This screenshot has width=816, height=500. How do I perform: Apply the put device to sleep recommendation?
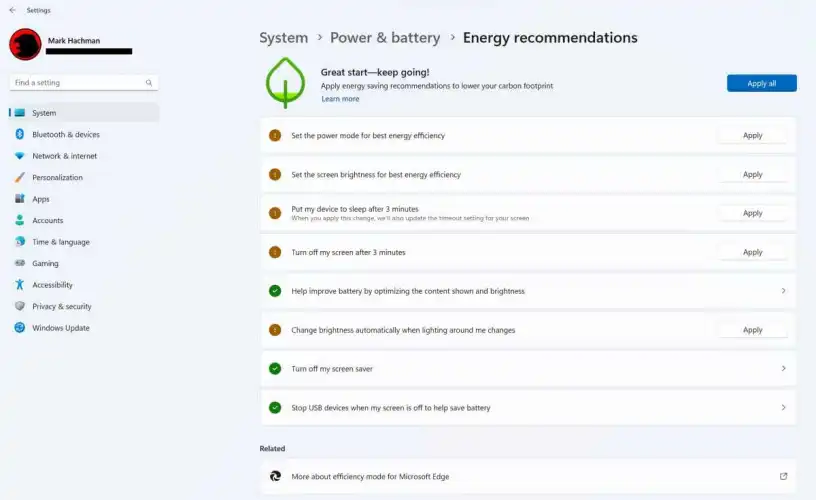click(752, 213)
